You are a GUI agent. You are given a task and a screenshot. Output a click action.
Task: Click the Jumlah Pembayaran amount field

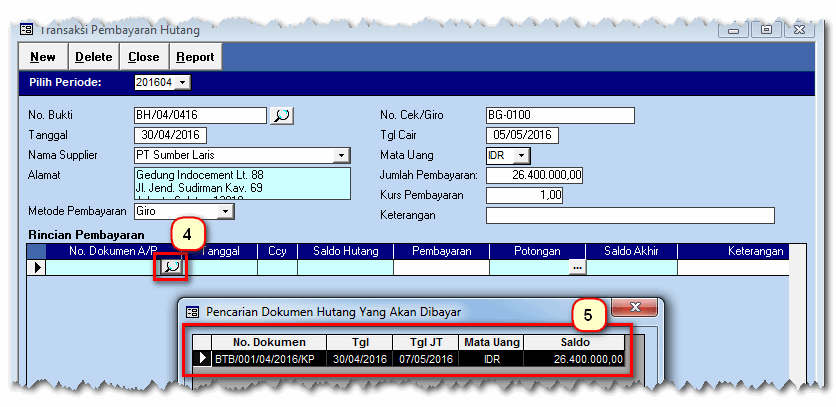coord(534,176)
